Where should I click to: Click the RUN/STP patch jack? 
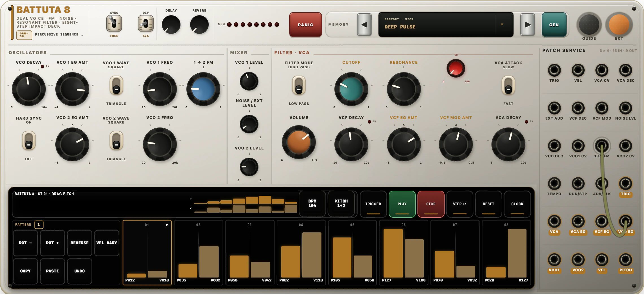[578, 184]
